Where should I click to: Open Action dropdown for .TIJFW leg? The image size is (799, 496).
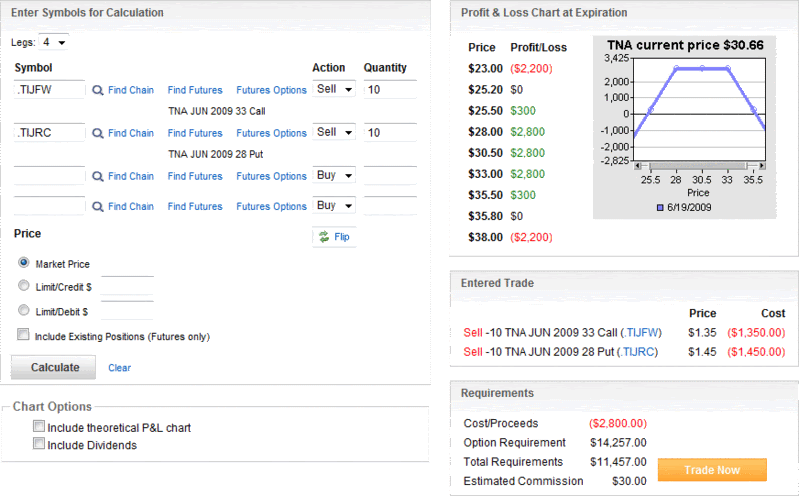click(x=335, y=90)
